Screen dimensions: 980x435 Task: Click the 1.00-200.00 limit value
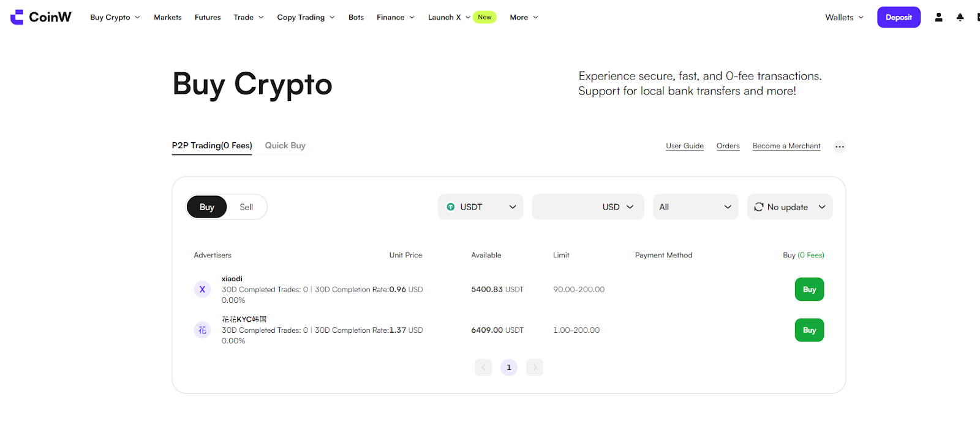click(x=576, y=330)
